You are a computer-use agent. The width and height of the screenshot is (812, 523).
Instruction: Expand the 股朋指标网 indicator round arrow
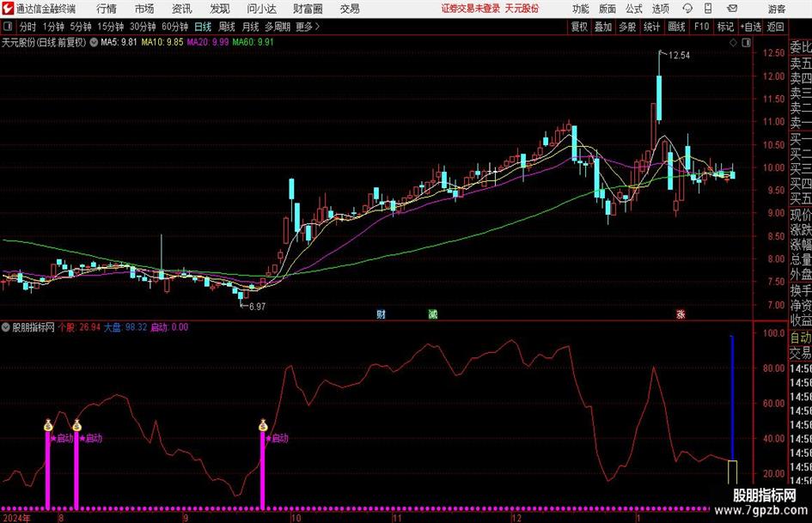pos(6,327)
